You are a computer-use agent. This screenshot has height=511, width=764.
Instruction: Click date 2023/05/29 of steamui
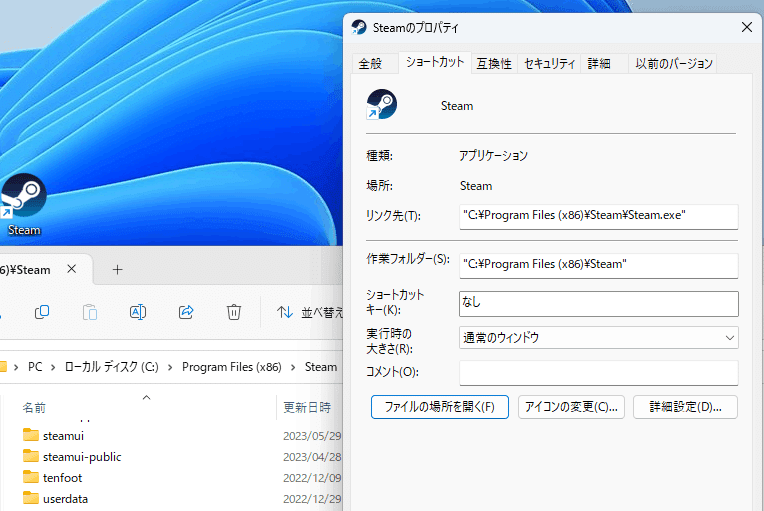(x=312, y=435)
